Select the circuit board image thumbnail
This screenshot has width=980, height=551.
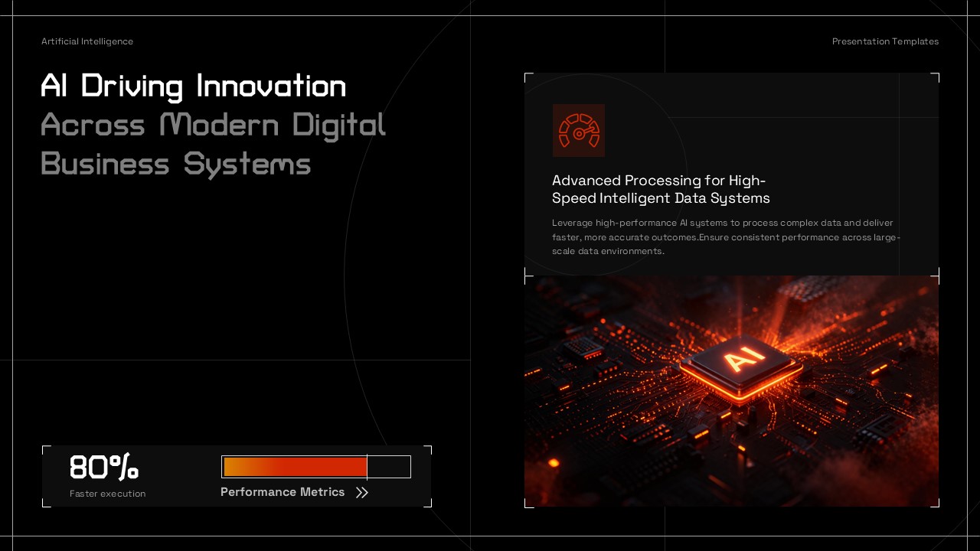pyautogui.click(x=731, y=390)
